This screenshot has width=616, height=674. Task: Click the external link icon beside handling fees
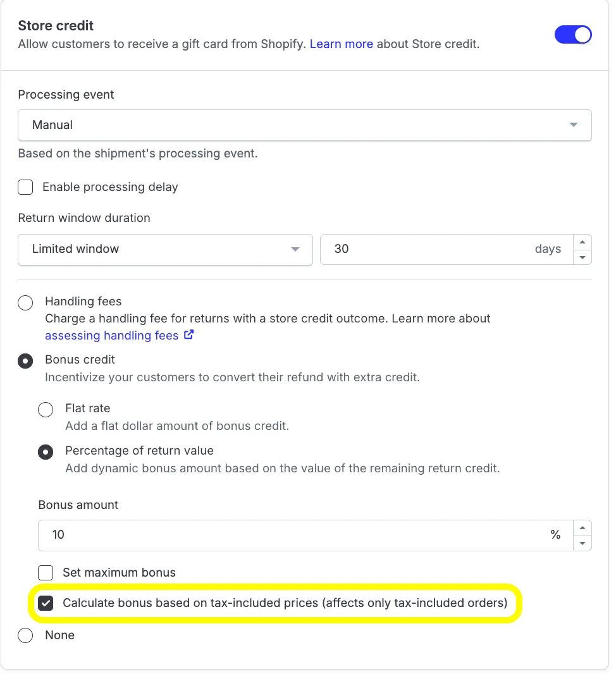tap(188, 334)
